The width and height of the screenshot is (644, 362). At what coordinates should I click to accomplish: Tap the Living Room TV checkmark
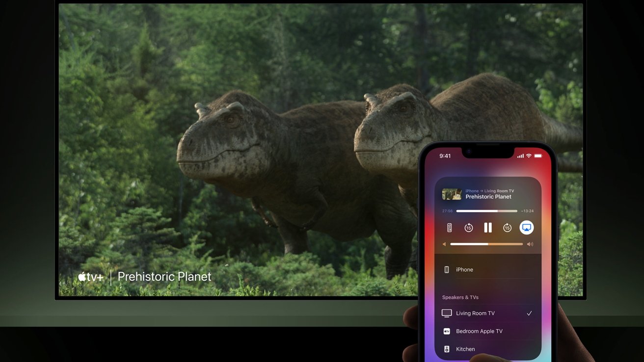(529, 313)
